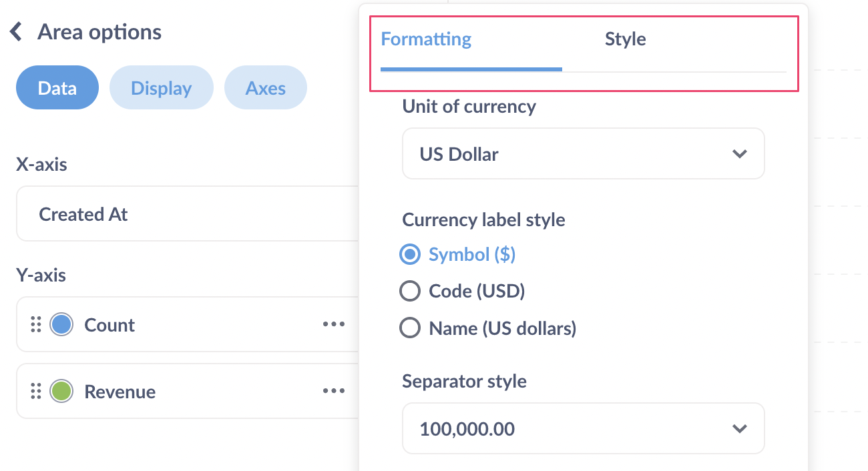The height and width of the screenshot is (471, 868).
Task: Select Code (USD) as currency label style
Action: pyautogui.click(x=410, y=291)
